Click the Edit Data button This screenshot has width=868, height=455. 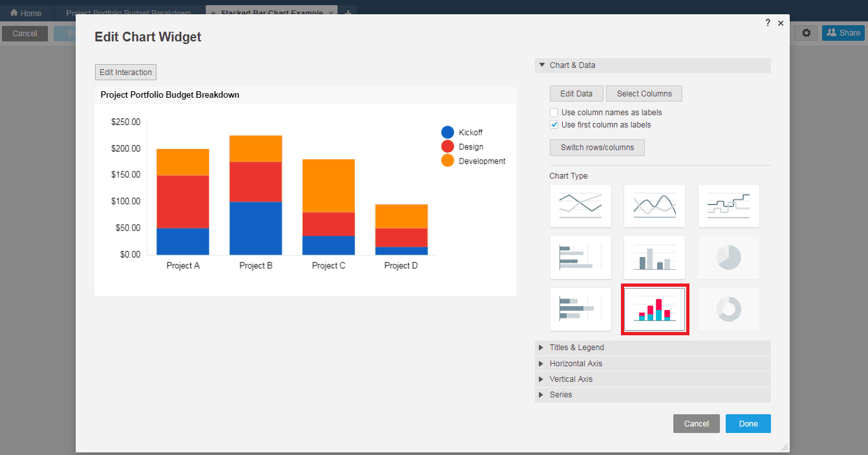click(x=576, y=94)
